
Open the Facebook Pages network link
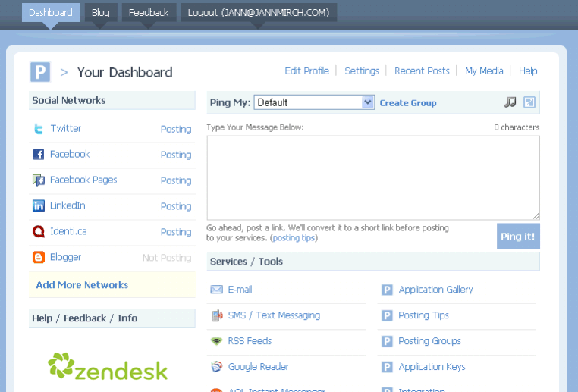pyautogui.click(x=83, y=180)
